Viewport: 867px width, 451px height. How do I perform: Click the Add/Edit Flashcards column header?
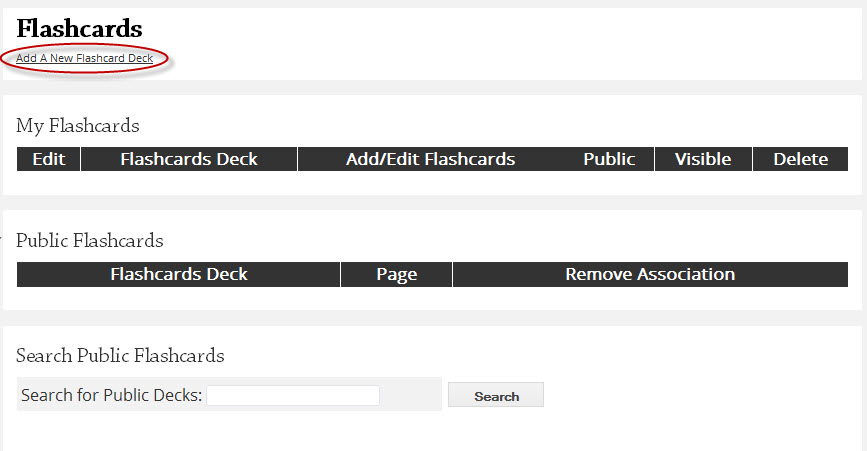[x=431, y=159]
